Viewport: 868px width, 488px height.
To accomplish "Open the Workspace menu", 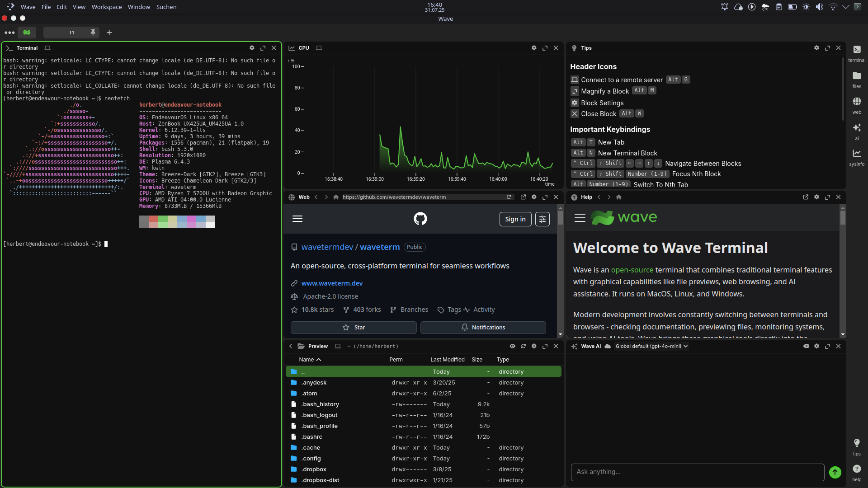I will 107,7.
